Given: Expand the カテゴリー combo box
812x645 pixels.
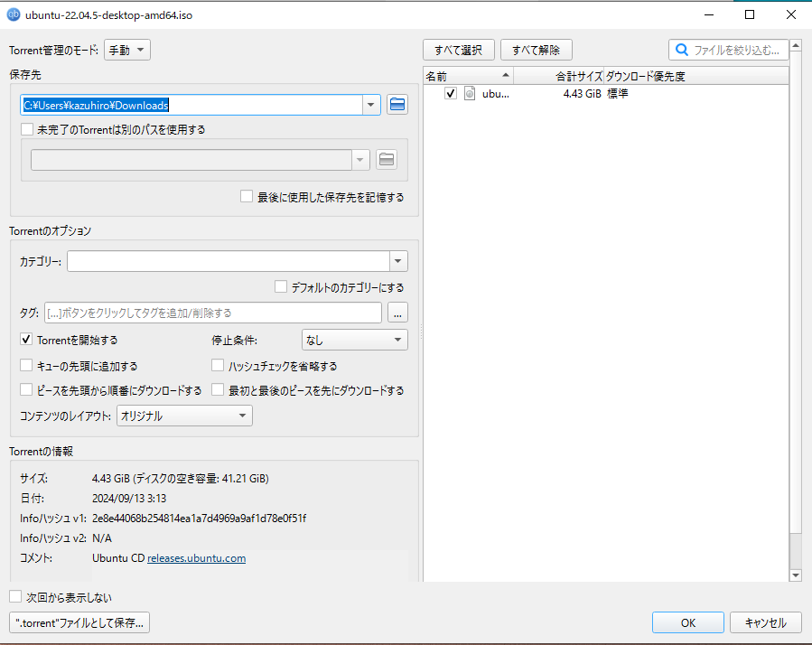Looking at the screenshot, I should (398, 262).
